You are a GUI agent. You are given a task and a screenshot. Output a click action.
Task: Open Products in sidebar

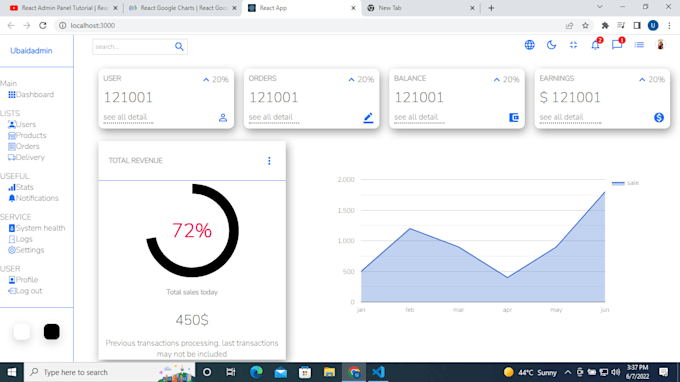coord(27,135)
